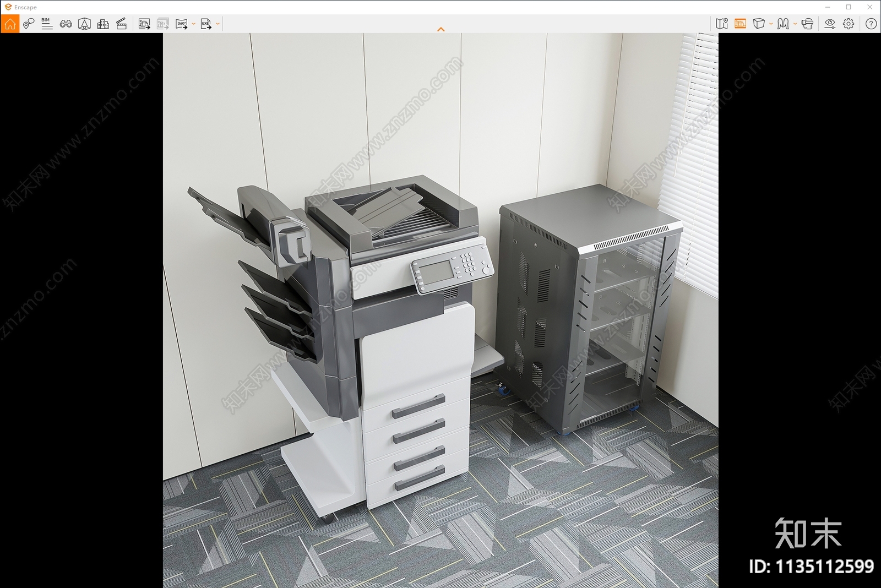Open Visual Settings eye icon
Screen dimensions: 881x588
pyautogui.click(x=830, y=24)
